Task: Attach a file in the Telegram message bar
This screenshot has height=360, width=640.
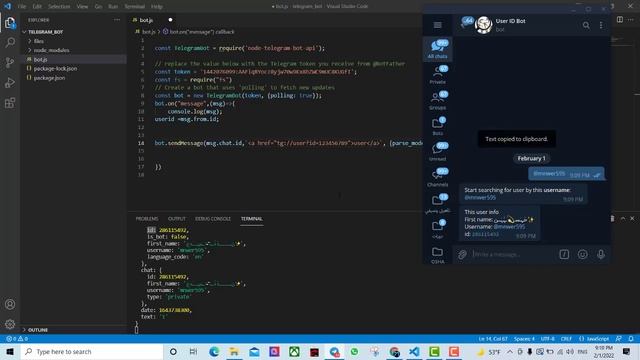Action: (462, 254)
